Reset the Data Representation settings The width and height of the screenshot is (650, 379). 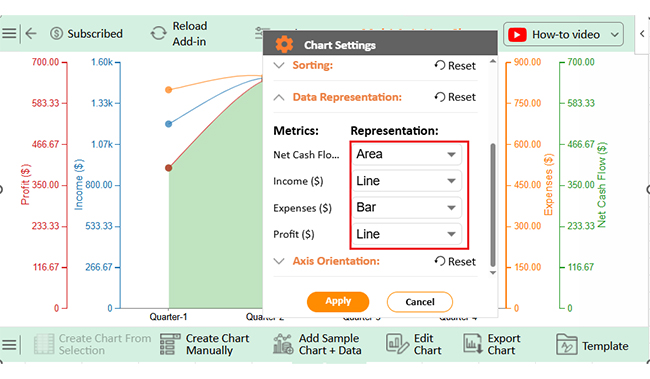click(455, 97)
